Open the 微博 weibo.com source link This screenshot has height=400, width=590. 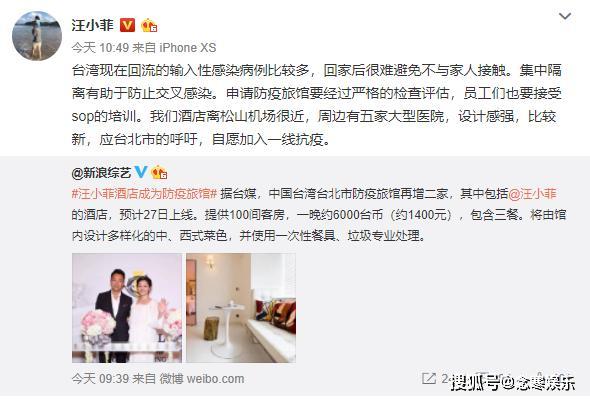(x=202, y=379)
